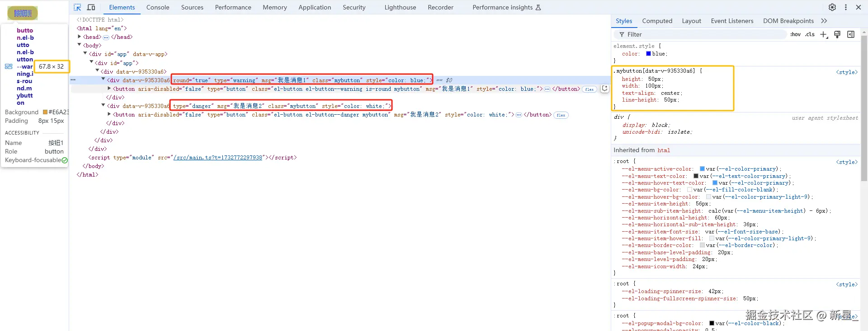The image size is (868, 331).
Task: Switch to the Elements tab
Action: tap(122, 7)
